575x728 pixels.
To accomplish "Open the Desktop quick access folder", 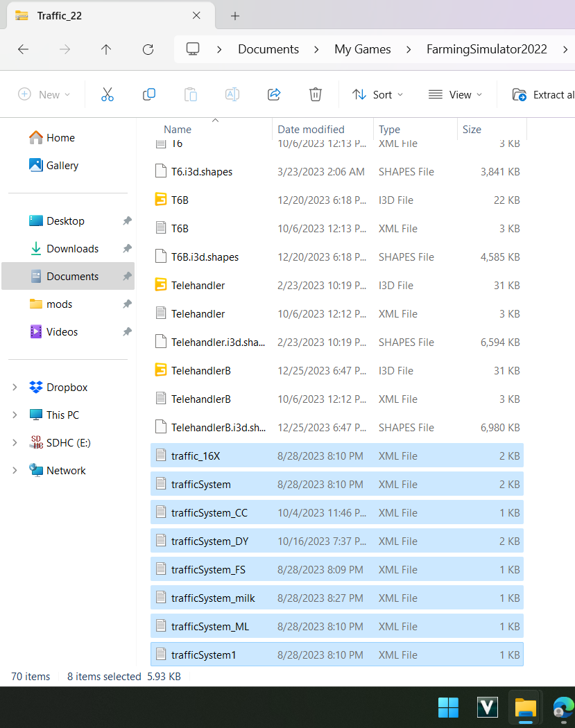I will click(57, 221).
